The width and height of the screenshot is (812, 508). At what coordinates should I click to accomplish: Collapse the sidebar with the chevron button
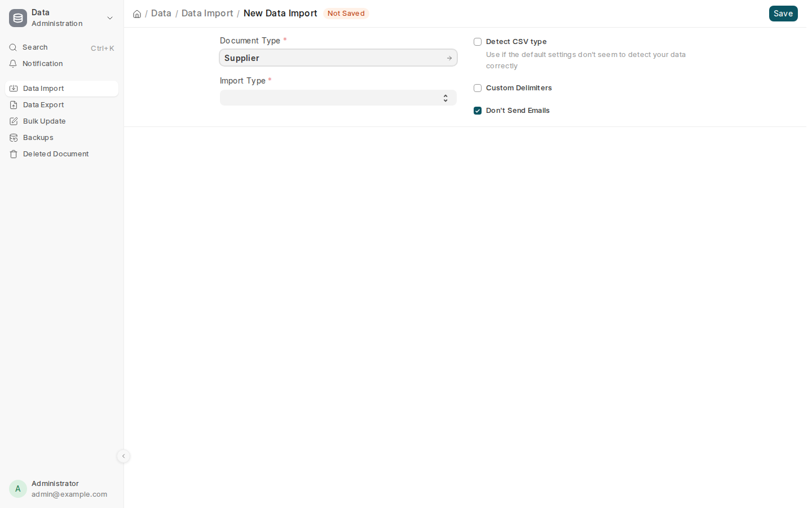(x=123, y=456)
